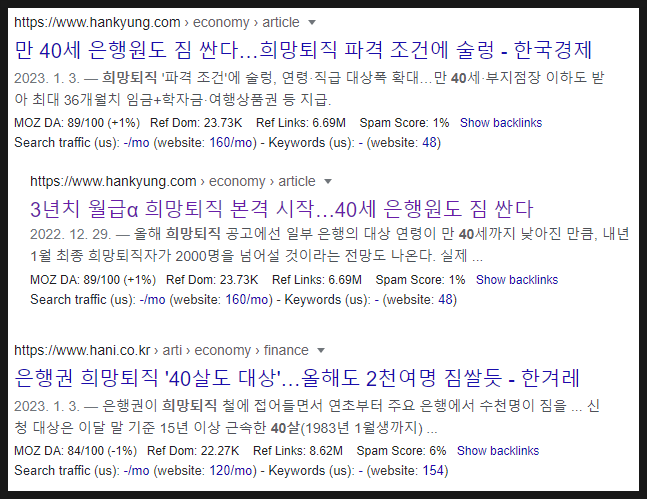The image size is (647, 499).
Task: Click website keywords '154' under the hani result
Action: [433, 471]
